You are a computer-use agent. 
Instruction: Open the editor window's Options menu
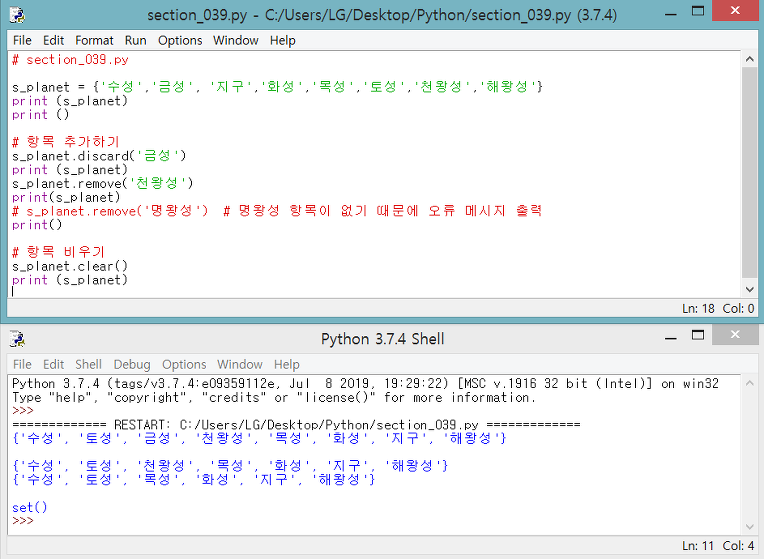tap(180, 40)
